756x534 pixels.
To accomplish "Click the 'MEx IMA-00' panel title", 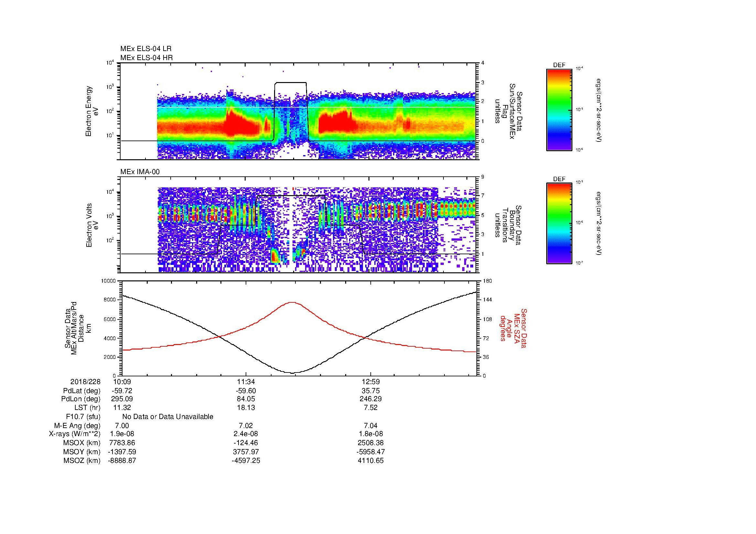I will coord(140,172).
